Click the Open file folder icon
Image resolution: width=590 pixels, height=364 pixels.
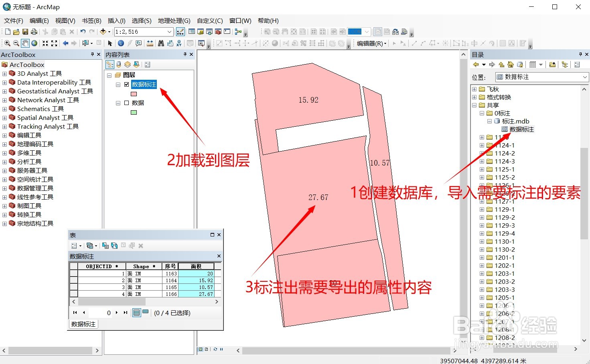[16, 32]
